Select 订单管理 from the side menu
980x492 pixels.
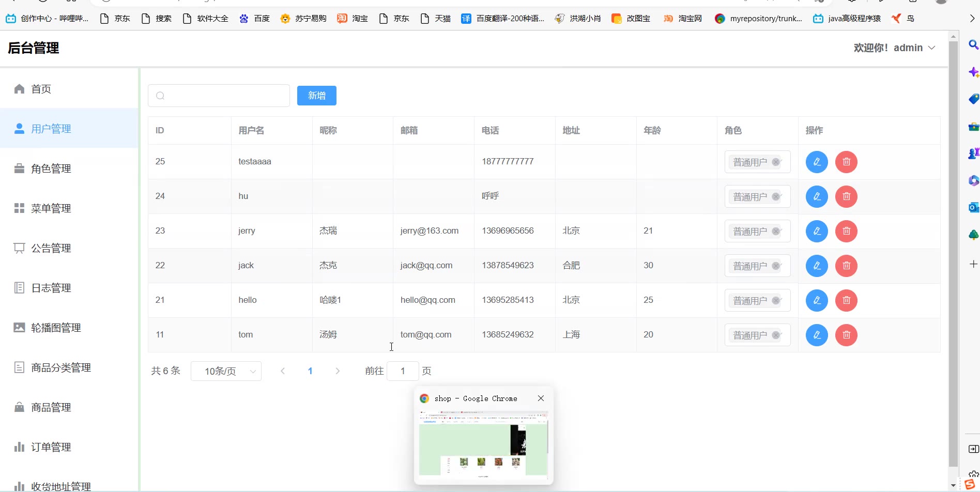pyautogui.click(x=51, y=447)
